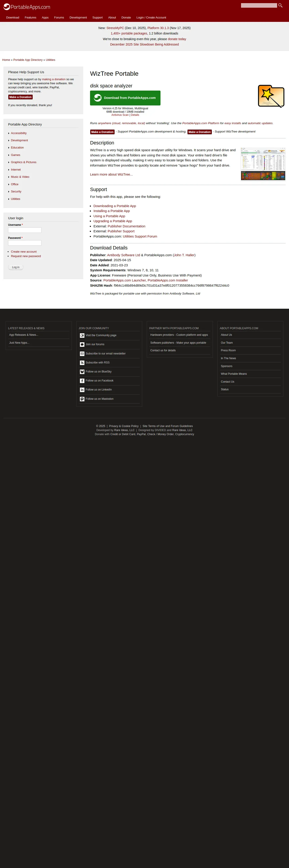
Task: Click the WizTree wand app icon
Action: tap(271, 96)
